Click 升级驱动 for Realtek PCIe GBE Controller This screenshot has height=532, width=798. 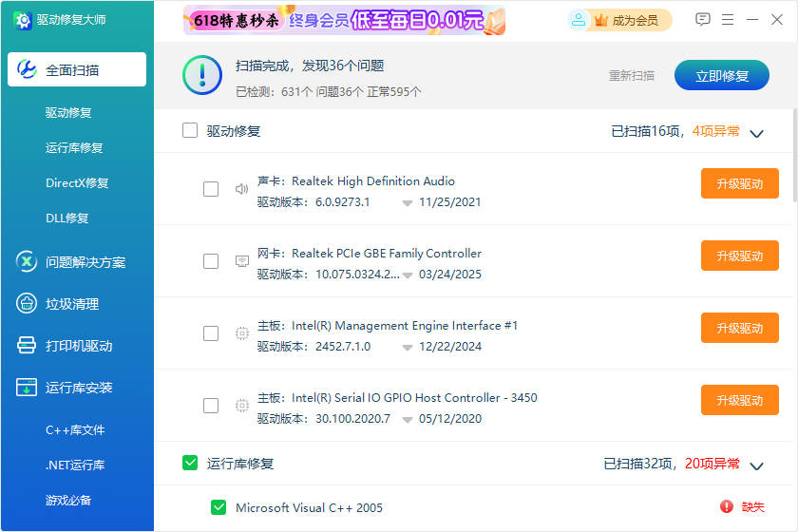pyautogui.click(x=739, y=256)
